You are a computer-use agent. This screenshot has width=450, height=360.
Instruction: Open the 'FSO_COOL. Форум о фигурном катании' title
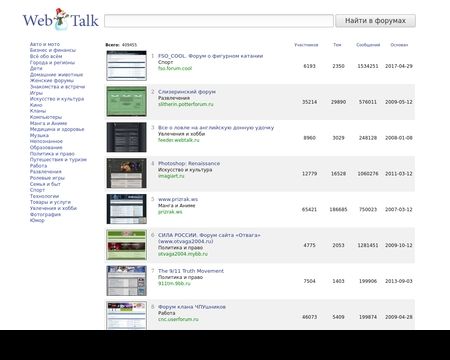211,56
